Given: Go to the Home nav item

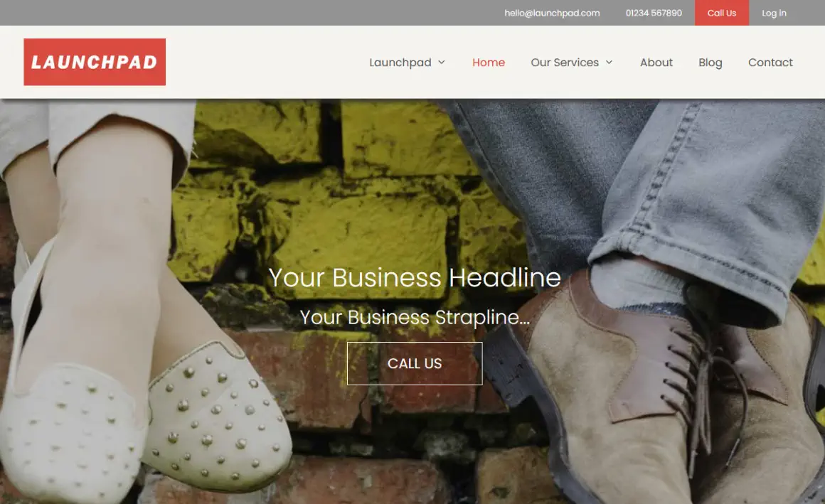Looking at the screenshot, I should (x=489, y=63).
